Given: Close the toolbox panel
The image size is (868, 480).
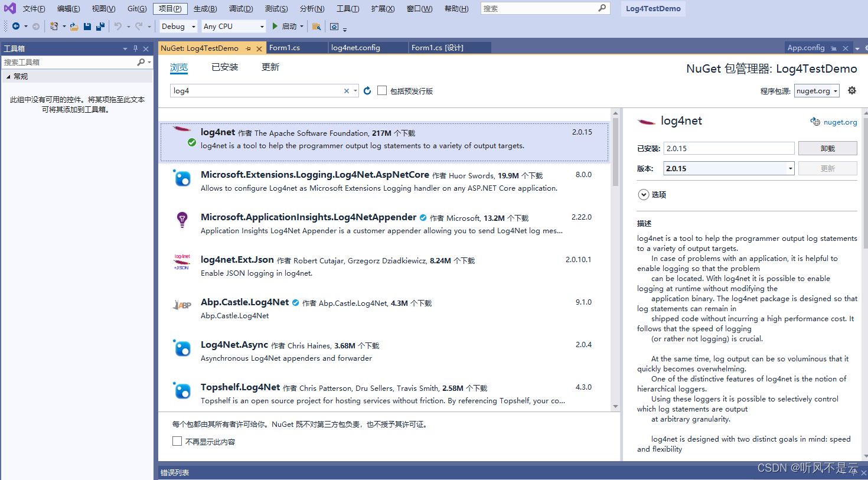Looking at the screenshot, I should click(x=146, y=48).
